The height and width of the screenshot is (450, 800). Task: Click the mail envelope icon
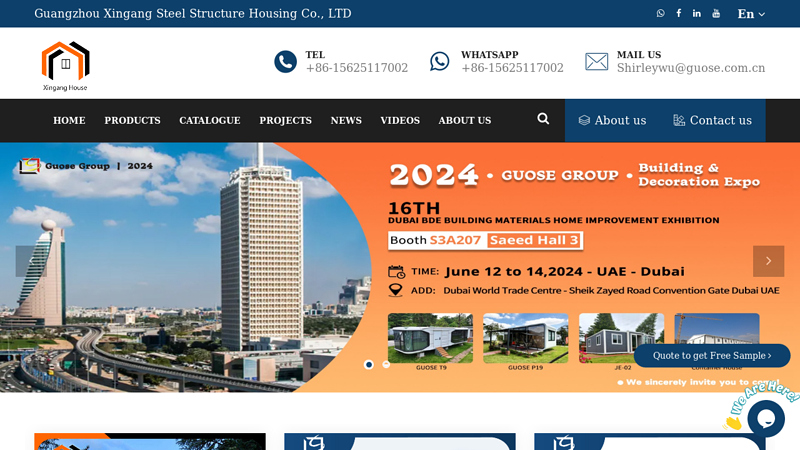596,62
